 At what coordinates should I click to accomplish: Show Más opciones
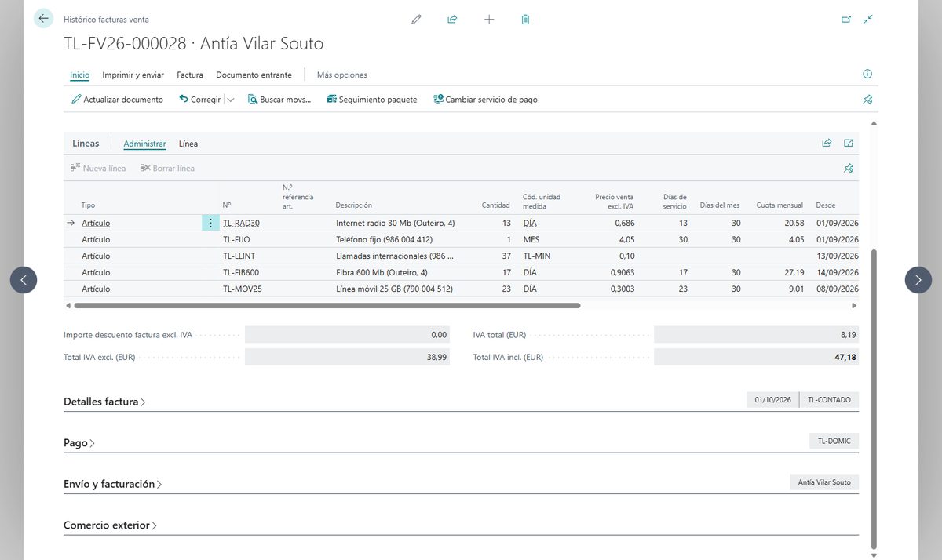(342, 75)
